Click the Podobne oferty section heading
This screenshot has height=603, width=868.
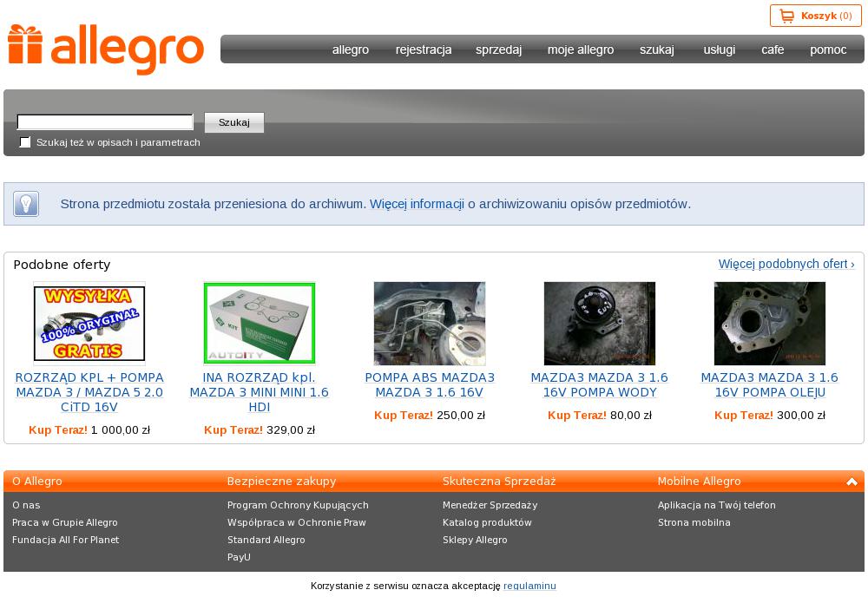(x=62, y=265)
